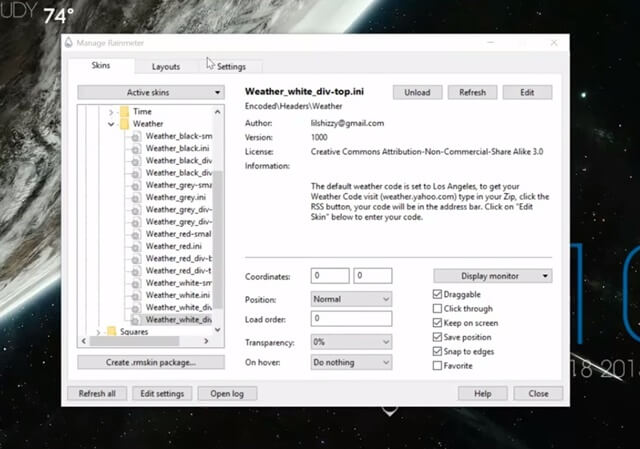
Task: Select Weather_red.ini in the skin tree
Action: click(x=174, y=247)
